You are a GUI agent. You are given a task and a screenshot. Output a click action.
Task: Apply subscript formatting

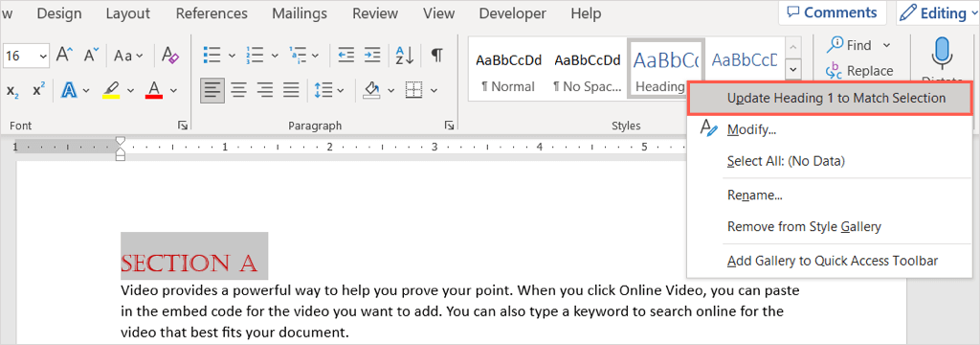pyautogui.click(x=11, y=90)
